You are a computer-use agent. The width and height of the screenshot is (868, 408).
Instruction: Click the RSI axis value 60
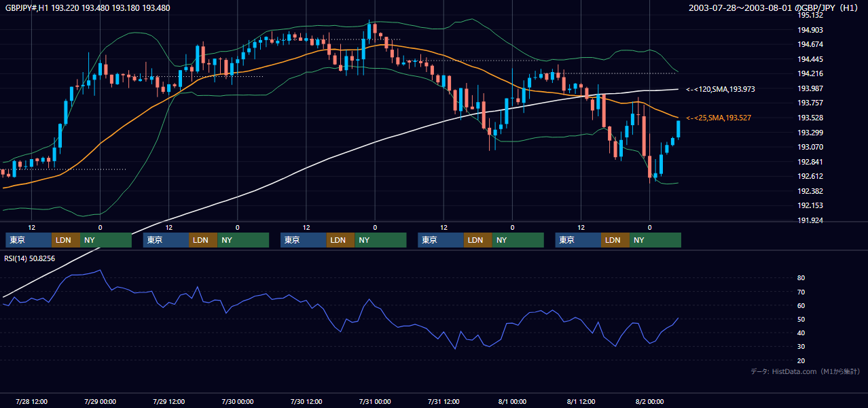tap(801, 305)
